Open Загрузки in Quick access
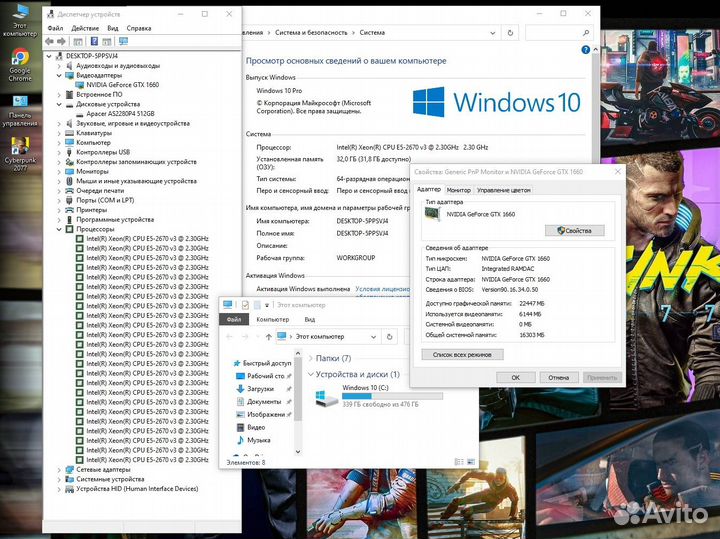The height and width of the screenshot is (539, 720). (x=260, y=389)
